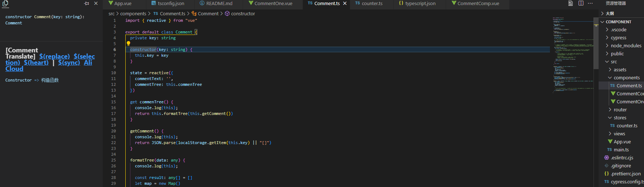Open main.ts in the explorer
This screenshot has width=644, height=187.
[621, 150]
